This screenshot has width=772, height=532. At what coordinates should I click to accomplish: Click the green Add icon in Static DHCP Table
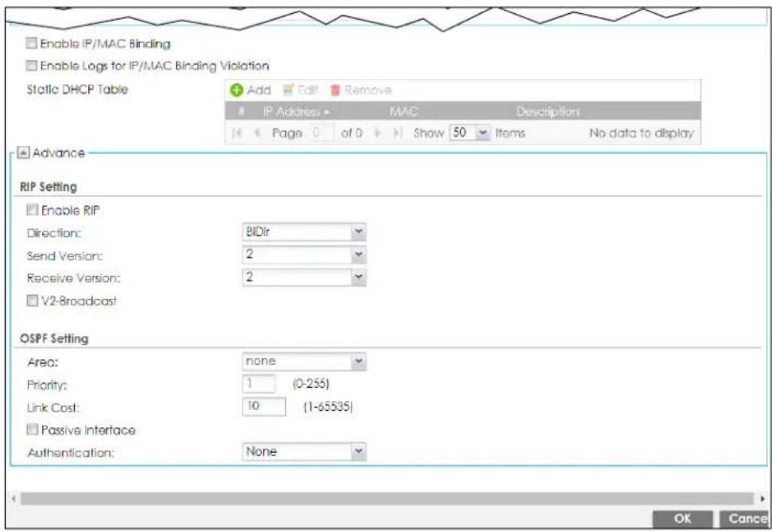(236, 90)
